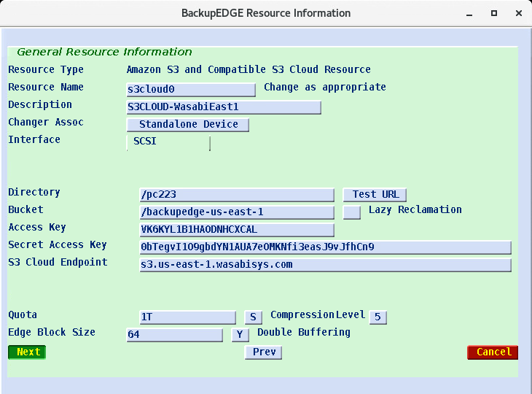Go back with the Prev button

(x=263, y=352)
